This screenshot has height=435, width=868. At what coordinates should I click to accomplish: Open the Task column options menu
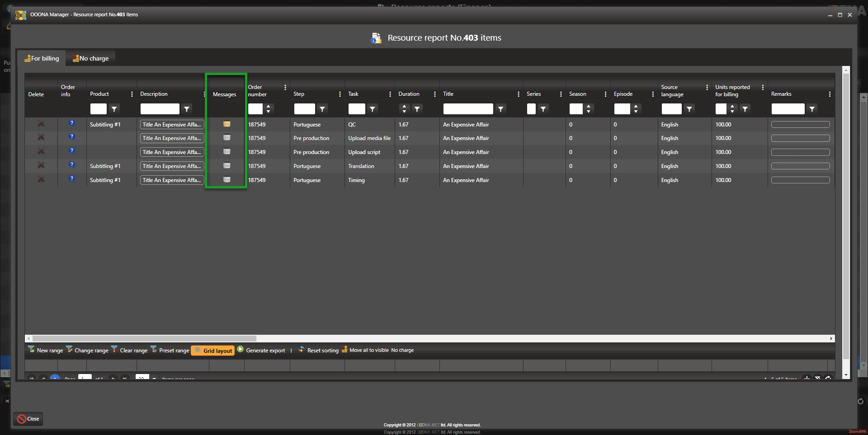[390, 94]
